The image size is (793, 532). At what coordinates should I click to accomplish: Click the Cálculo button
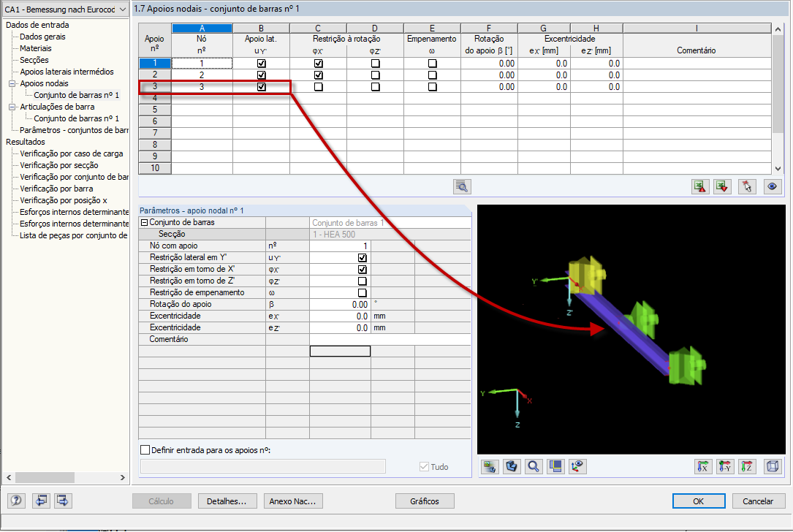click(x=162, y=501)
